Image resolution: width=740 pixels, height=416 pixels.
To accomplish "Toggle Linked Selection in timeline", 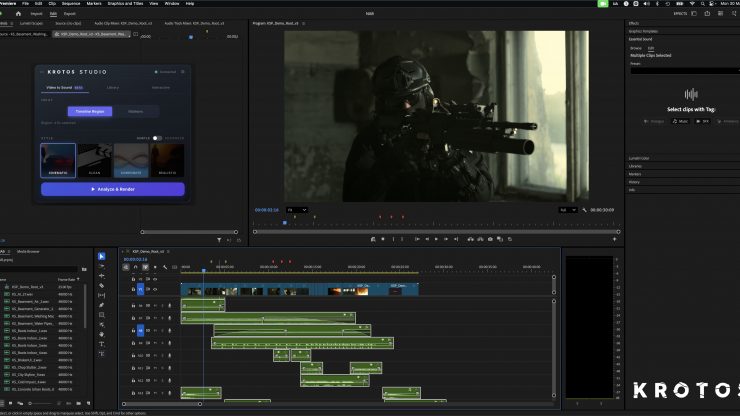I will pyautogui.click(x=145, y=267).
